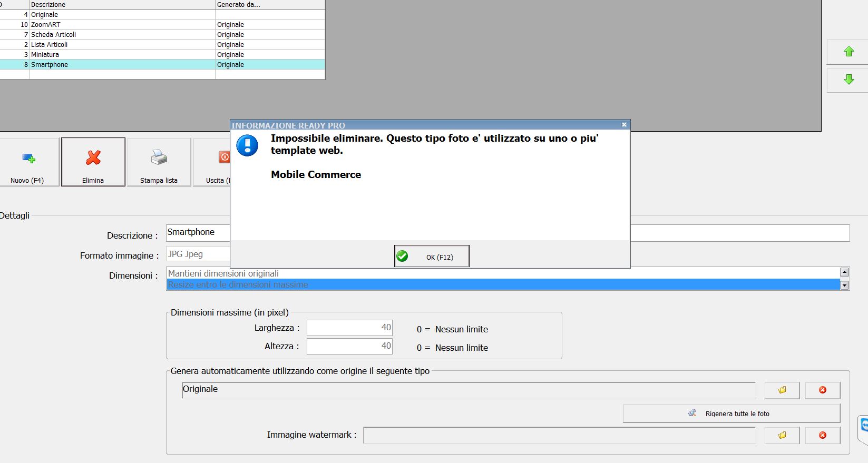Close the Informazione Ready Pro dialog
Viewport: 868px width, 463px height.
coord(624,125)
